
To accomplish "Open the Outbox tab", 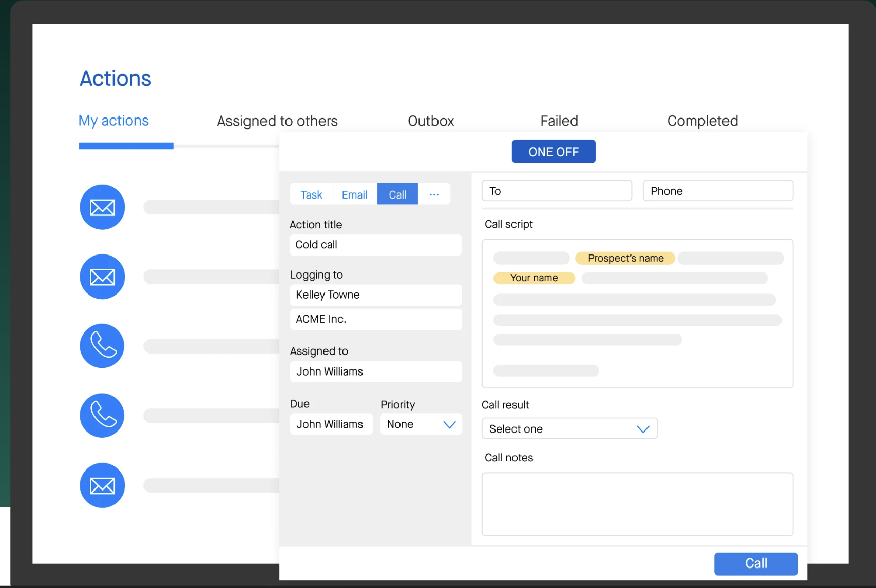I will click(x=431, y=121).
